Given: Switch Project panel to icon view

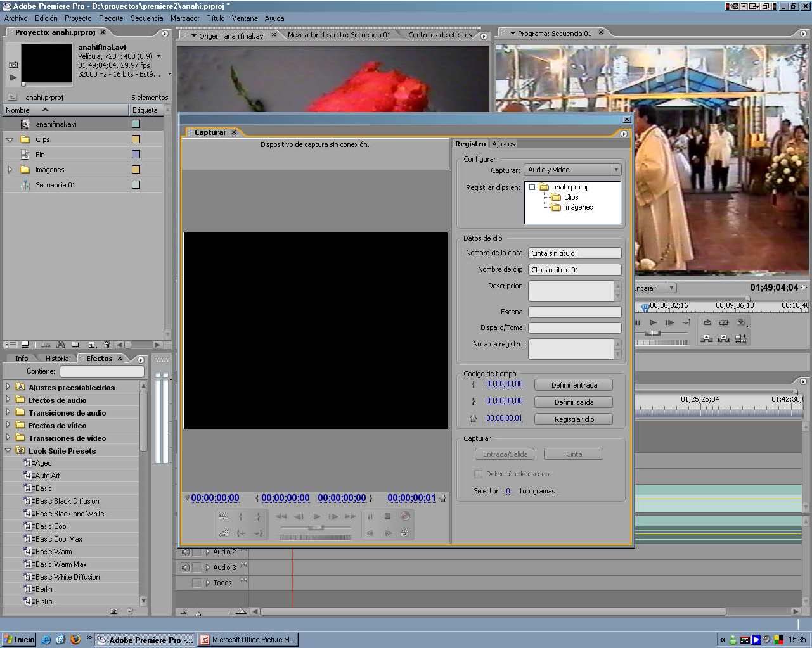Looking at the screenshot, I should 25,345.
